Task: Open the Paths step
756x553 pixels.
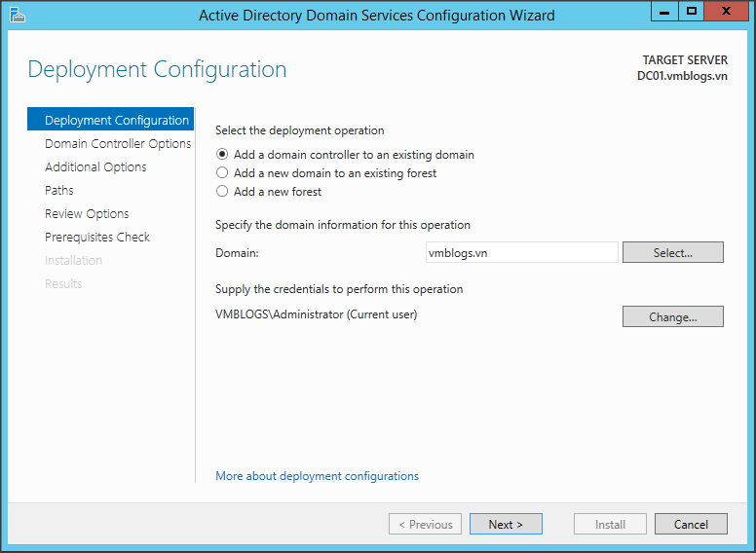Action: pos(59,191)
